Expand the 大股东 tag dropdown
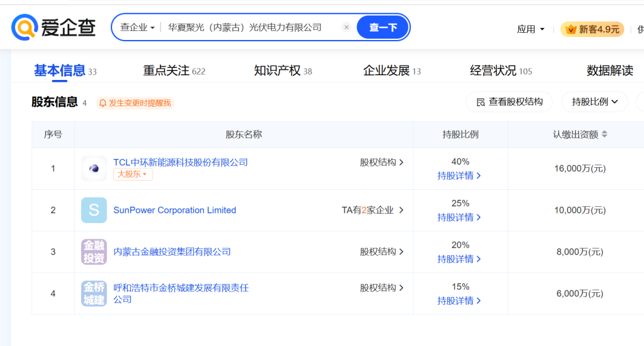644x346 pixels. (132, 174)
